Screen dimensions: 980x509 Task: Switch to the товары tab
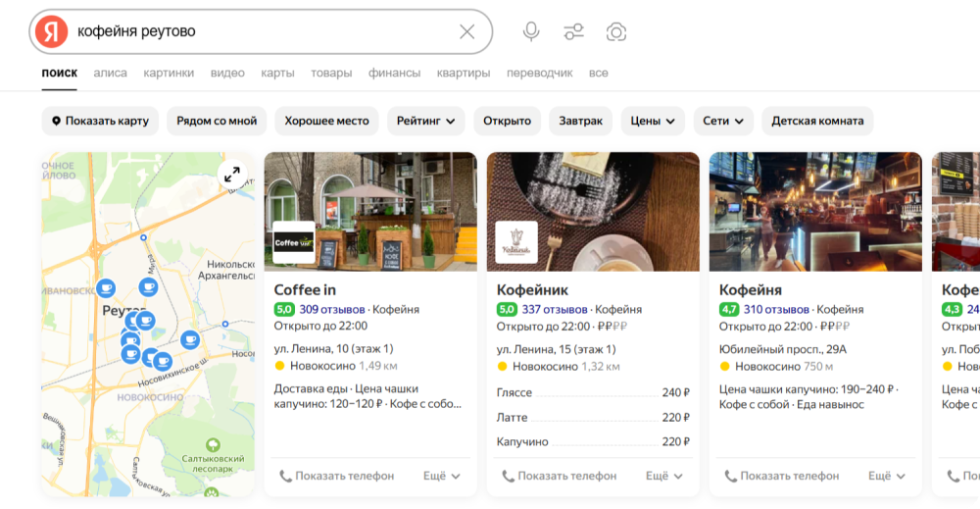pos(331,74)
